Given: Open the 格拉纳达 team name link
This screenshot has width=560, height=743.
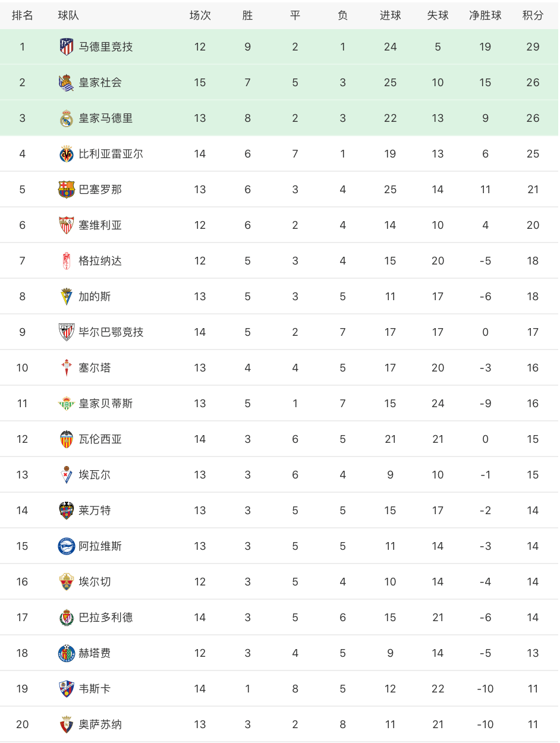Looking at the screenshot, I should point(100,260).
